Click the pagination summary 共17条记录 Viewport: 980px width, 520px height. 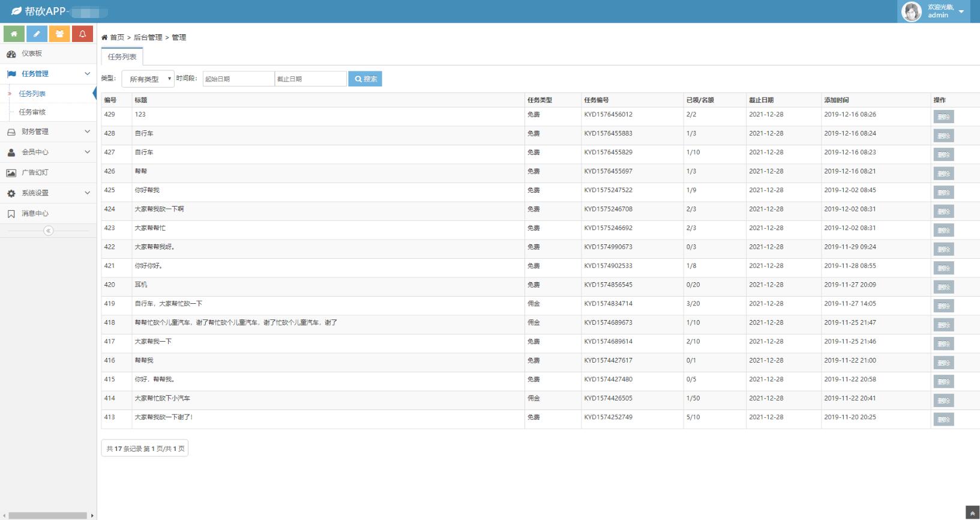[x=145, y=449]
